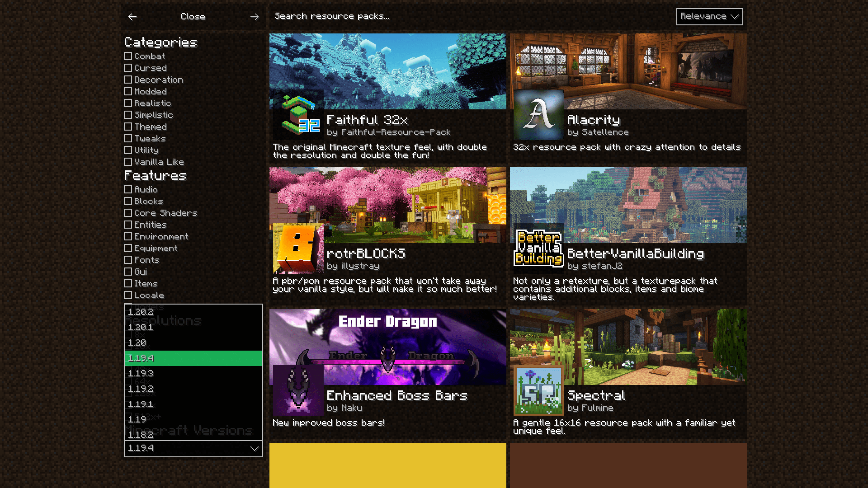
Task: Open the Alacrity banner image
Action: (x=628, y=71)
